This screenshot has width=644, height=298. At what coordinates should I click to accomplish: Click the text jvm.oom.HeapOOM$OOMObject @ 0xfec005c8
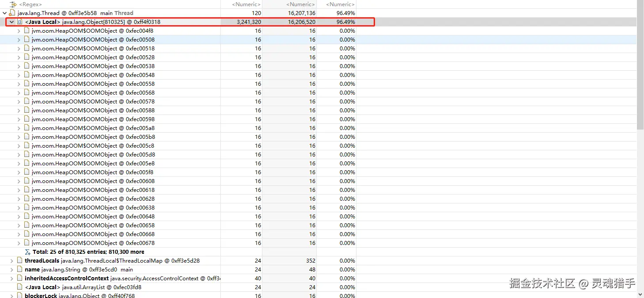(x=93, y=146)
